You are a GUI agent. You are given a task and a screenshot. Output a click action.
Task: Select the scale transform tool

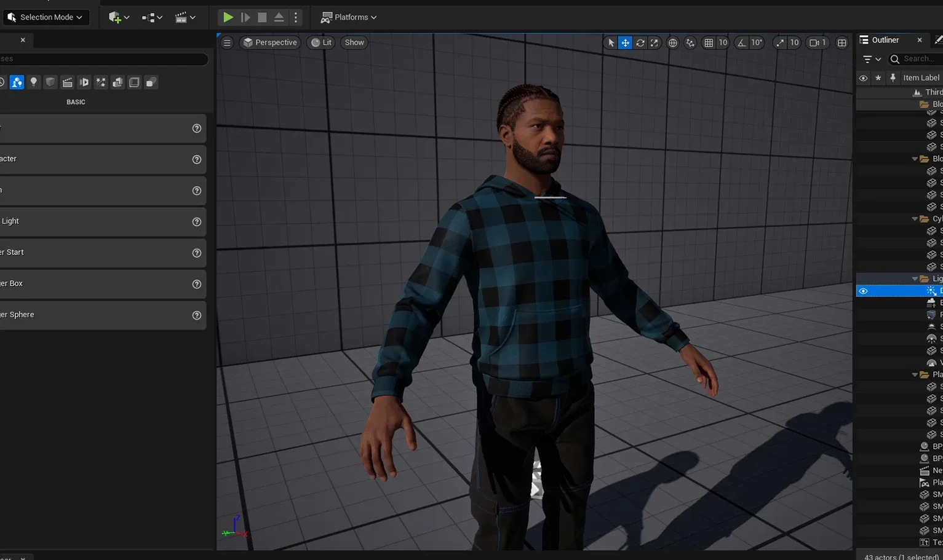pos(655,42)
